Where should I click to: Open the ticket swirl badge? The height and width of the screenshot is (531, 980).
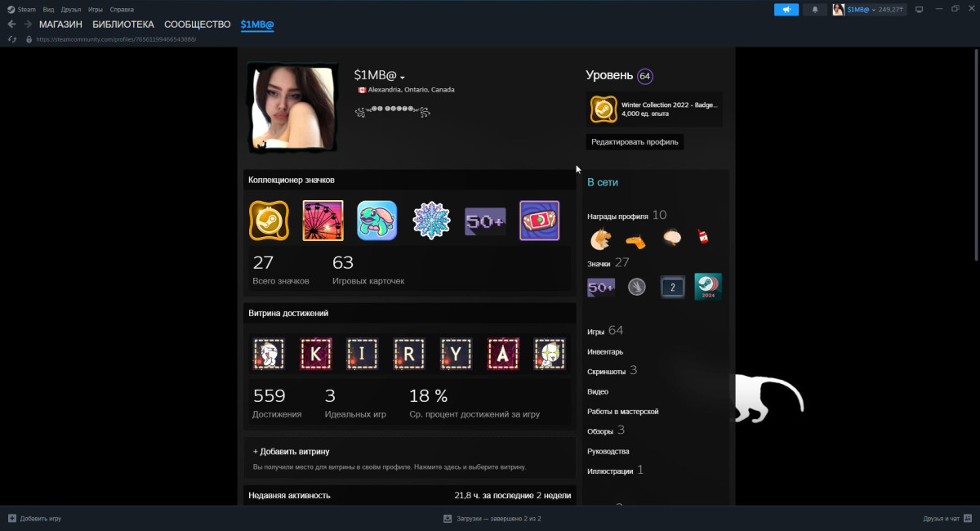[539, 221]
